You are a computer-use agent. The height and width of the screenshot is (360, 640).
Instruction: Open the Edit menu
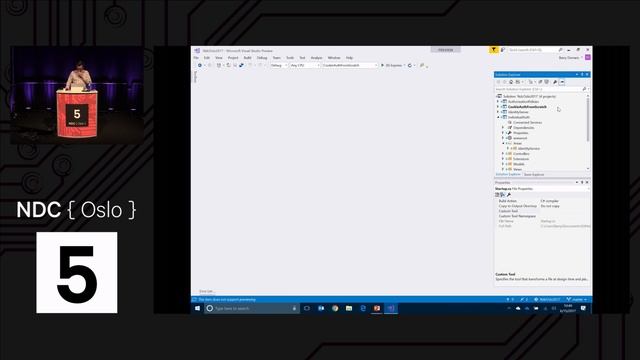[207, 58]
